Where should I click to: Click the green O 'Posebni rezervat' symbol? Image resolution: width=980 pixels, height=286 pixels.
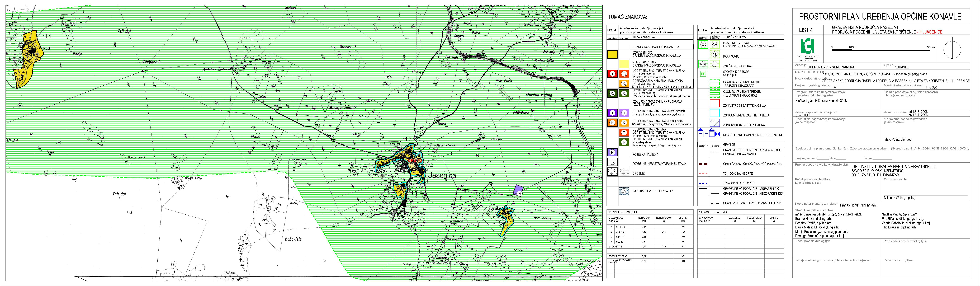(703, 44)
